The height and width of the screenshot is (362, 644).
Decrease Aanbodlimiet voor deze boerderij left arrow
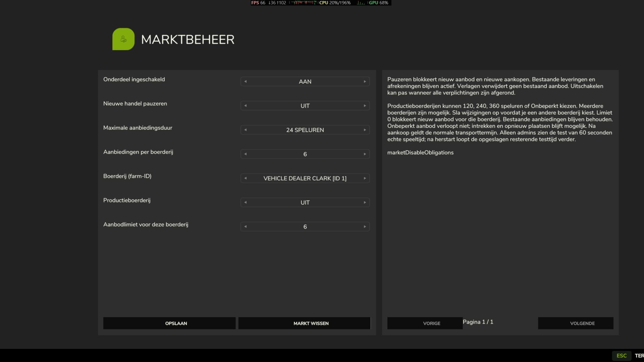tap(246, 226)
